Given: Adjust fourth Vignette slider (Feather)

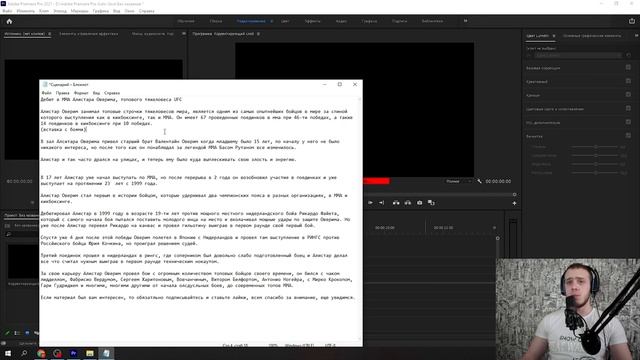Looking at the screenshot, I should tap(596, 173).
